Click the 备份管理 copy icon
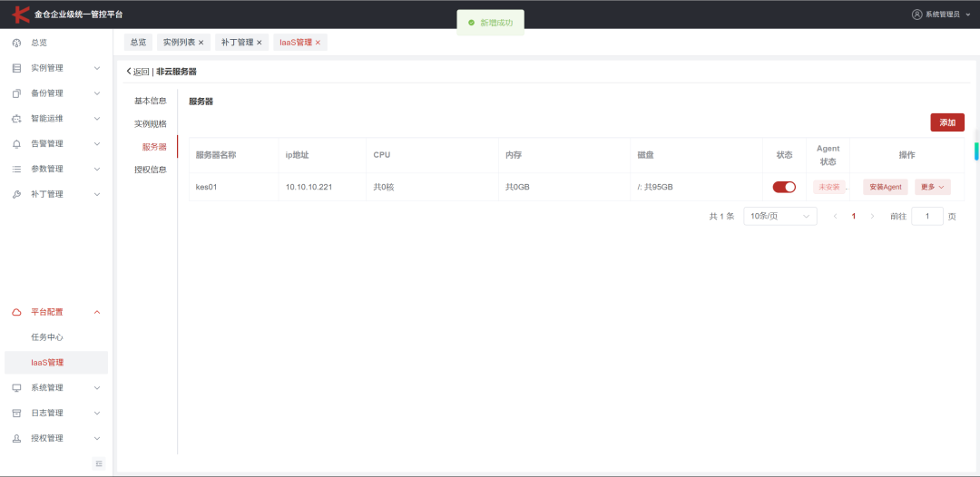This screenshot has width=980, height=477. [x=17, y=93]
